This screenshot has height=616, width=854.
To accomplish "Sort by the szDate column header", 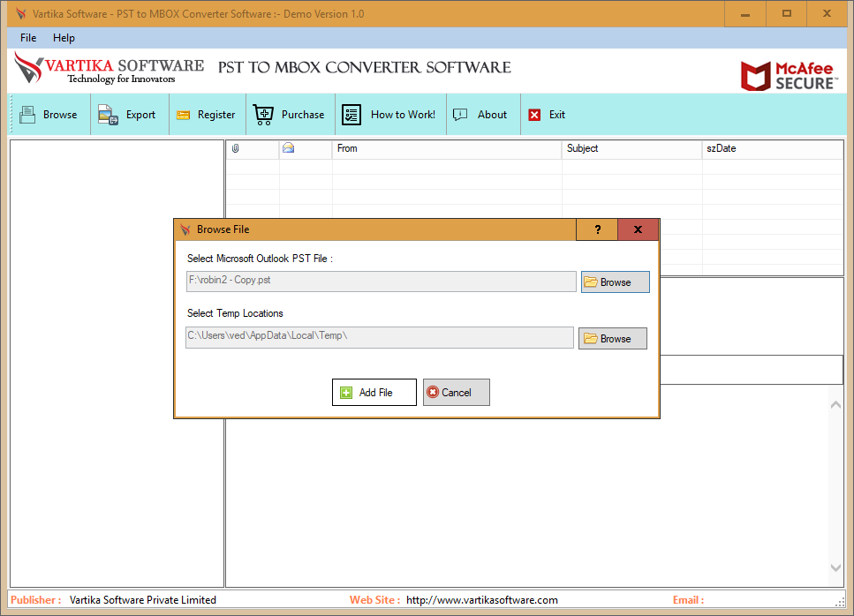I will (773, 148).
